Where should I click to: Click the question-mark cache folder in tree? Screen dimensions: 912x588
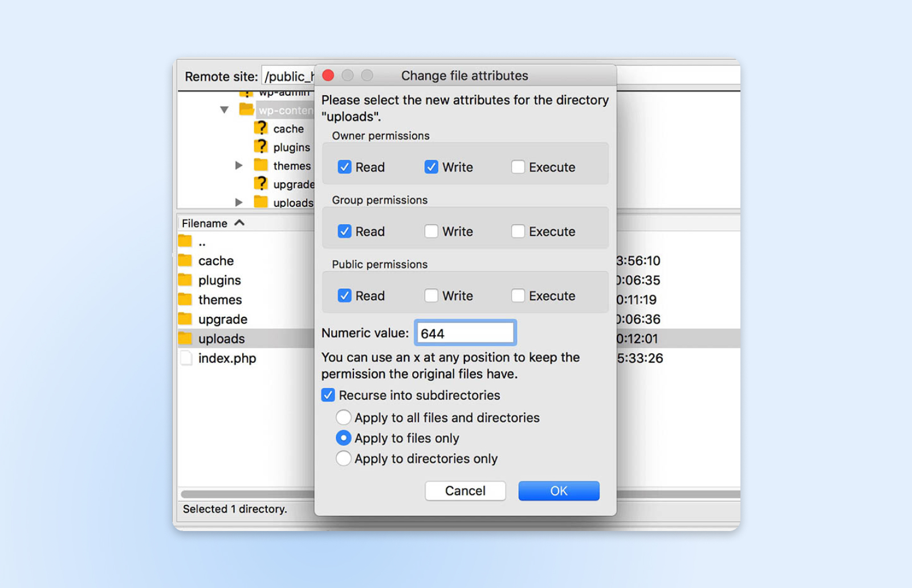click(x=261, y=128)
